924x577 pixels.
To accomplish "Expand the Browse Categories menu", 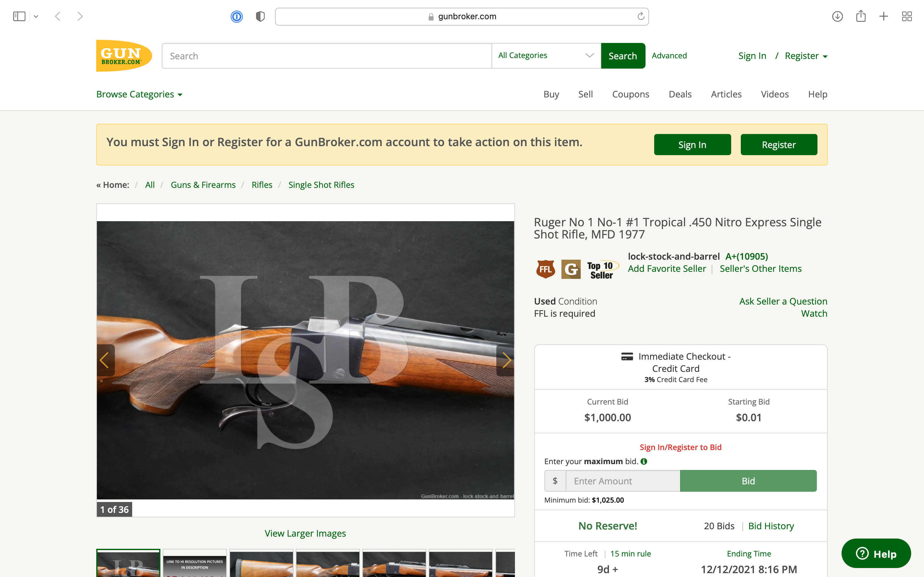I will pyautogui.click(x=139, y=94).
